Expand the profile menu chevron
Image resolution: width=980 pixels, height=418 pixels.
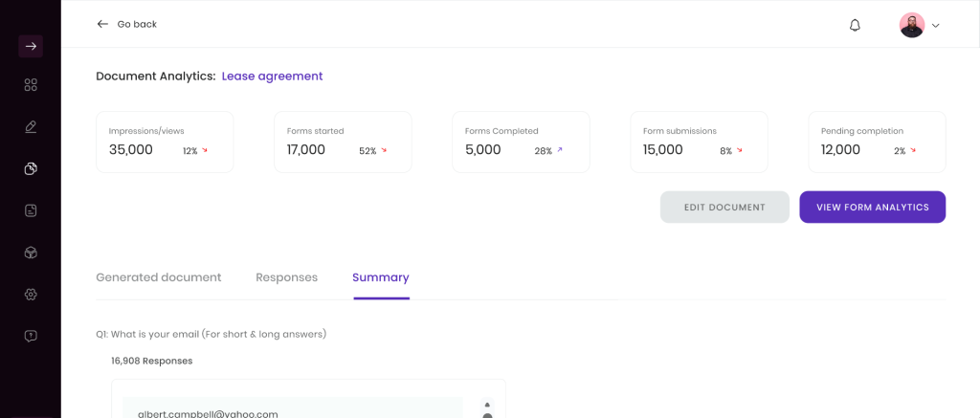pyautogui.click(x=936, y=26)
